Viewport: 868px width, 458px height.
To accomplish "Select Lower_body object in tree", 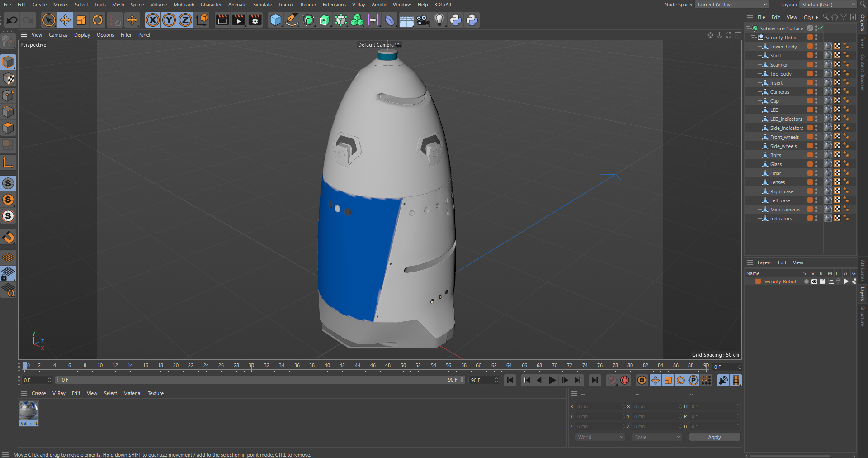I will point(783,47).
